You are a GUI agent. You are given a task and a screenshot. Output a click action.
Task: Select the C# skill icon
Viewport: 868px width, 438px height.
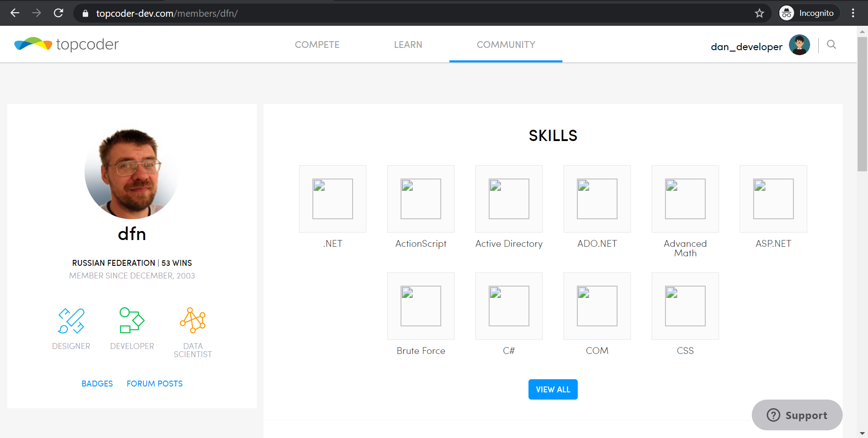point(509,306)
